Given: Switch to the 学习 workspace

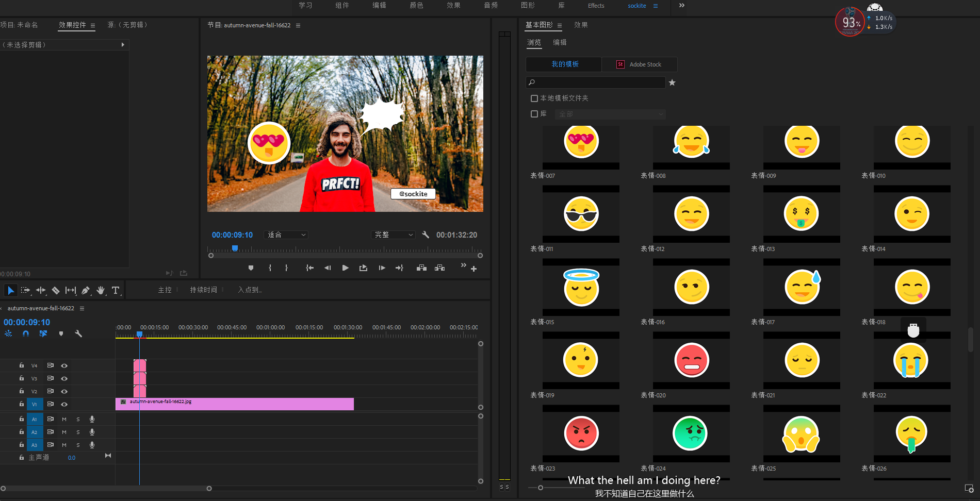Looking at the screenshot, I should [x=306, y=6].
